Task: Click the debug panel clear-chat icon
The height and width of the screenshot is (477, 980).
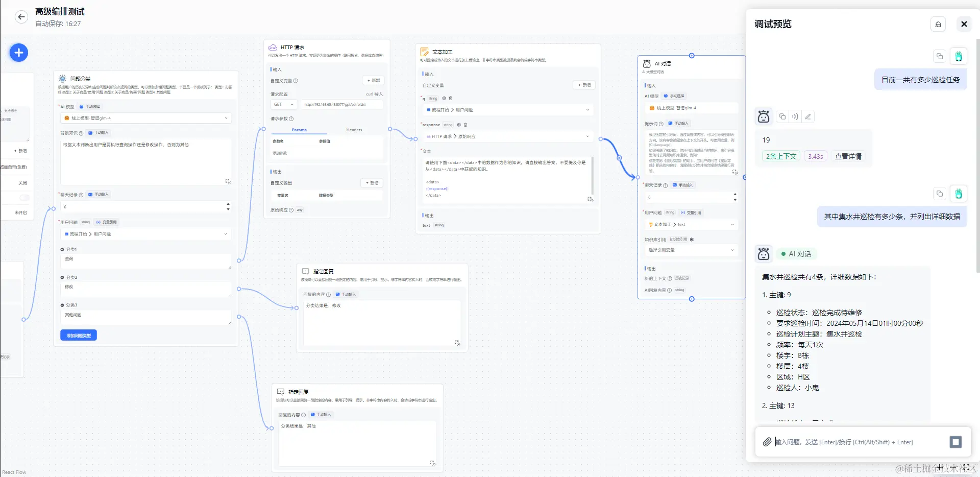Action: [x=938, y=24]
